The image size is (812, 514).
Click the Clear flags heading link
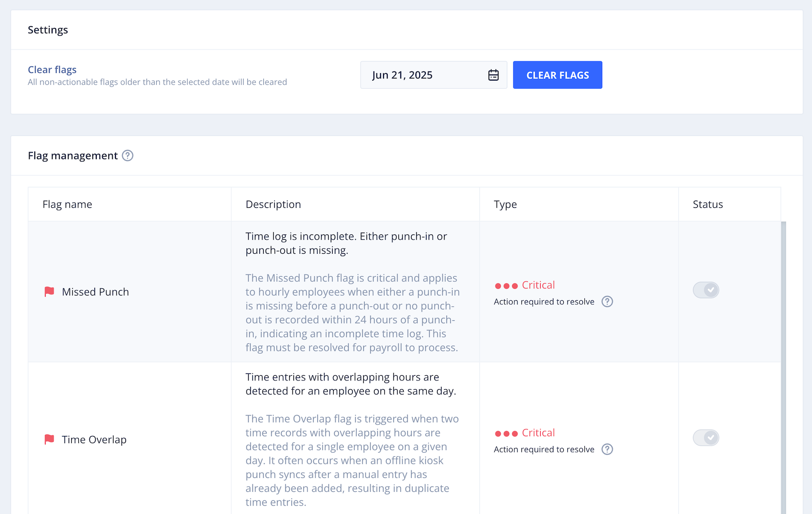tap(52, 69)
